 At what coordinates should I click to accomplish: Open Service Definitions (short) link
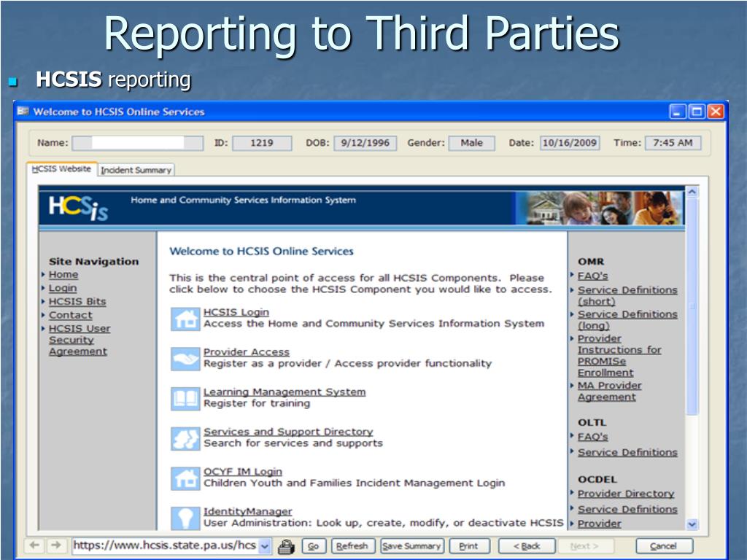click(x=627, y=296)
